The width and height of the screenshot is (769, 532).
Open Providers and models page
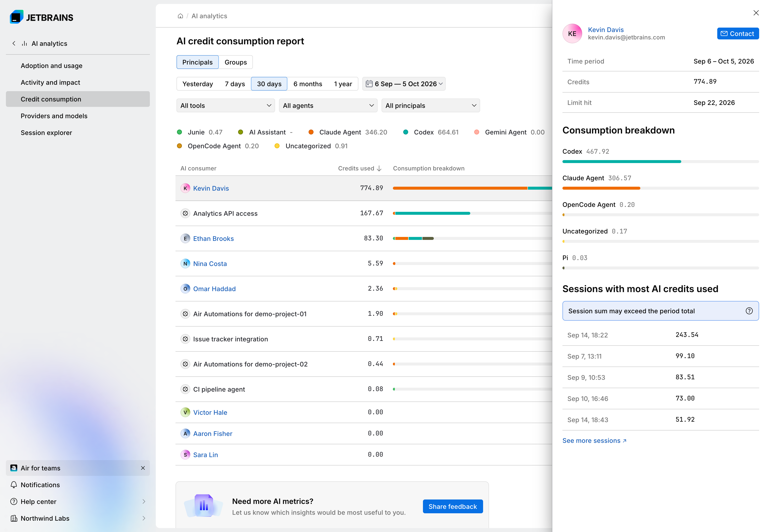pos(78,116)
